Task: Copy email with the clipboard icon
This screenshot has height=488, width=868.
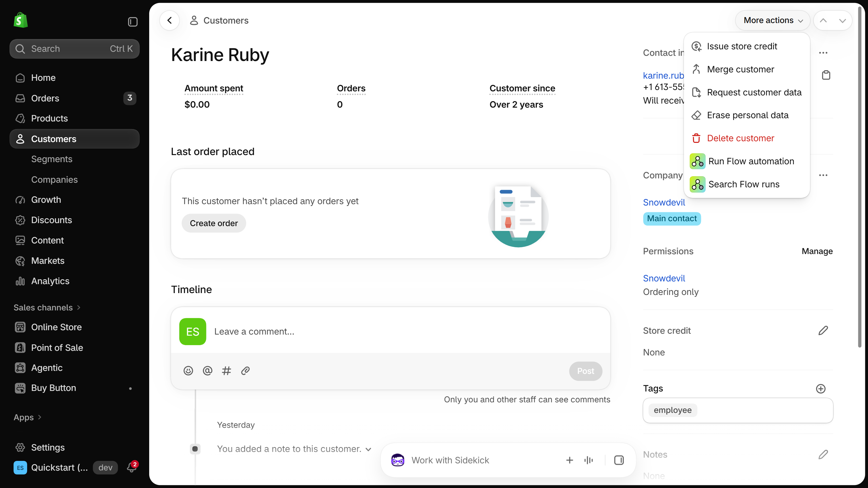Action: (826, 75)
